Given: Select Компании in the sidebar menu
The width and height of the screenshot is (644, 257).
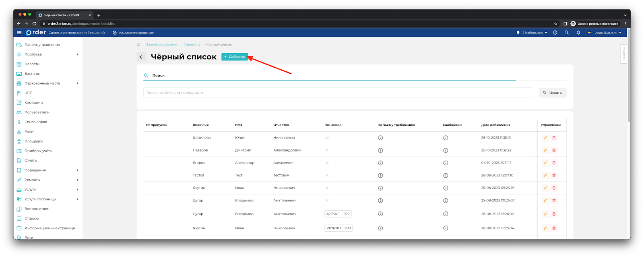Looking at the screenshot, I should 33,103.
